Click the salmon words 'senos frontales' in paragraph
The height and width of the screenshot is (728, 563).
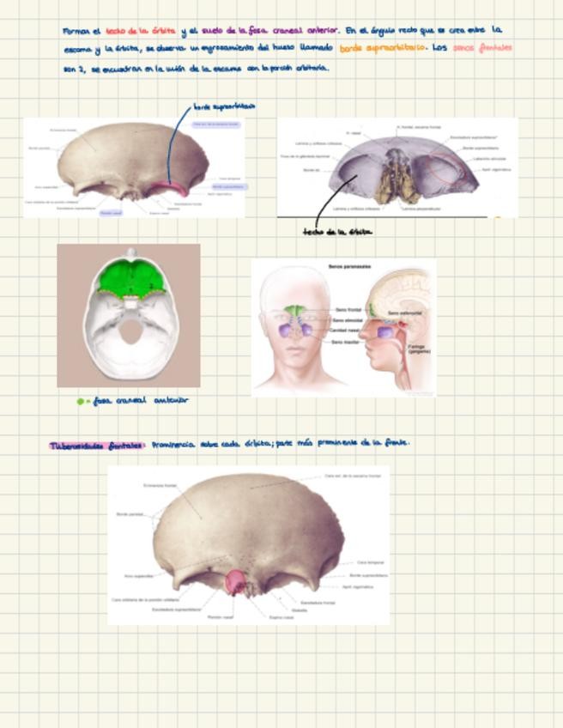click(482, 48)
